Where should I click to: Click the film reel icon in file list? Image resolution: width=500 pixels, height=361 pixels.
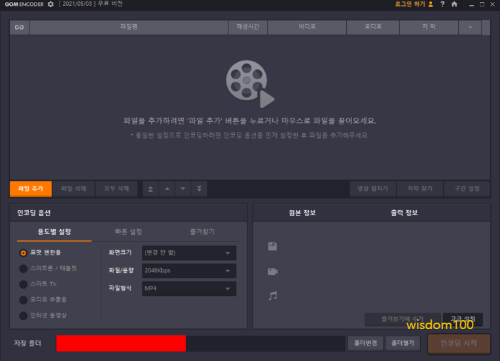(x=250, y=84)
